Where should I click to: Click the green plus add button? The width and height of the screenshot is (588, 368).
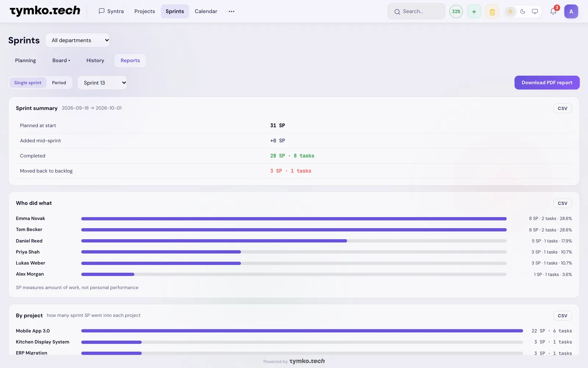point(474,11)
